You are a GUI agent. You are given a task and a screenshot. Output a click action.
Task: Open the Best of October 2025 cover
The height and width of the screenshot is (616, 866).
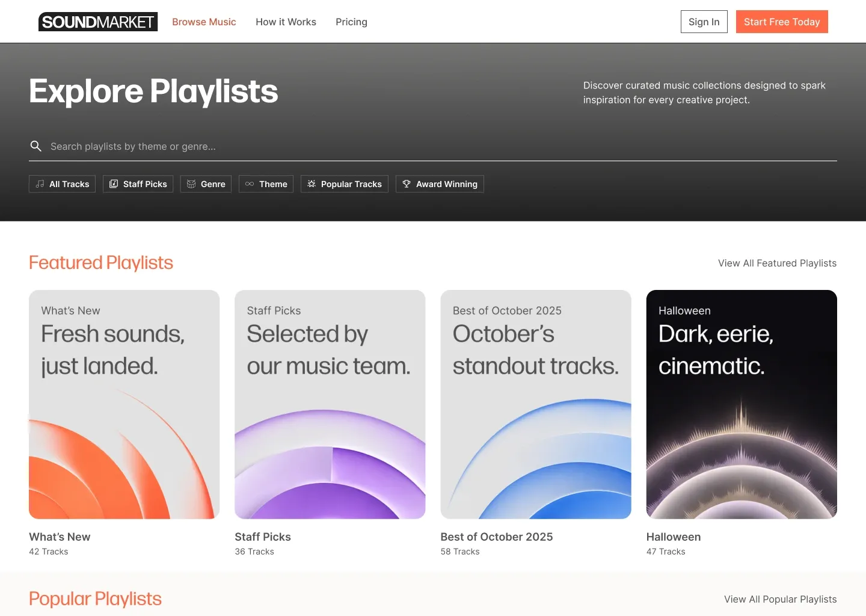click(x=536, y=404)
